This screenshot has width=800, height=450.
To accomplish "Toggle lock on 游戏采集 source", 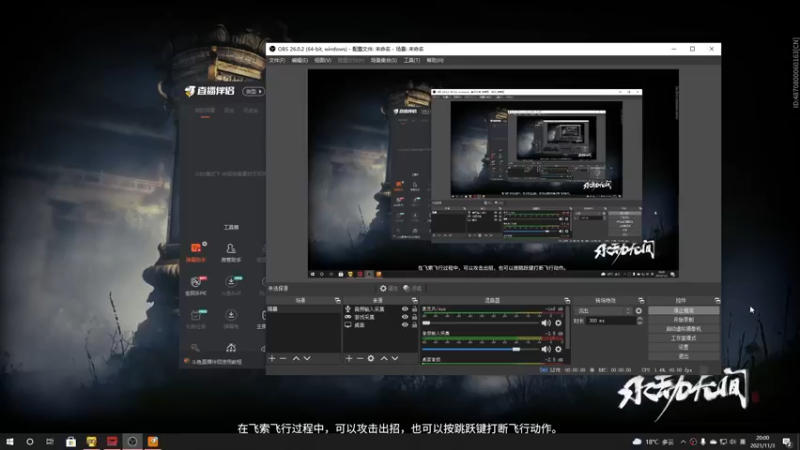I will [414, 317].
